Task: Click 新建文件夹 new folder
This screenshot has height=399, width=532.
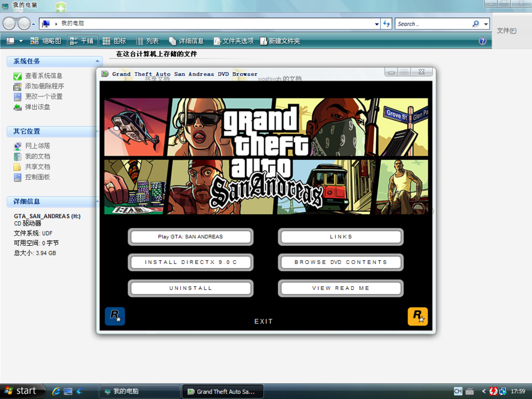Action: [x=280, y=41]
